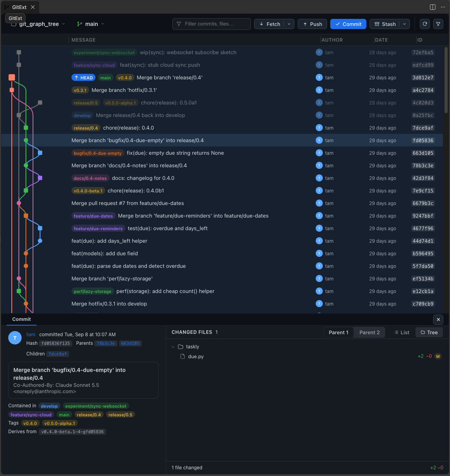Open the filter funnel icon button

coord(438,24)
